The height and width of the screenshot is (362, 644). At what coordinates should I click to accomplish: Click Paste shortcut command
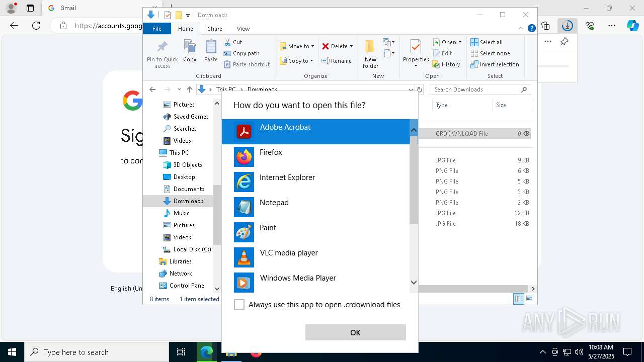[x=247, y=64]
